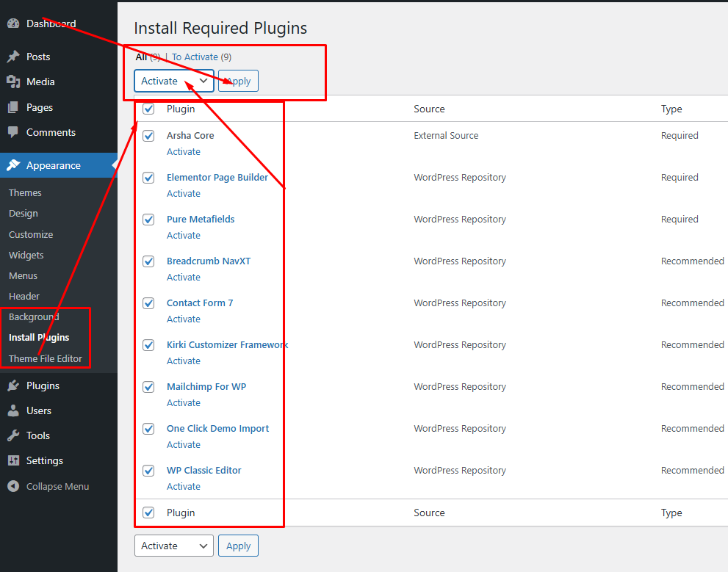Click Activate under Elementor Page Builder

tap(184, 193)
